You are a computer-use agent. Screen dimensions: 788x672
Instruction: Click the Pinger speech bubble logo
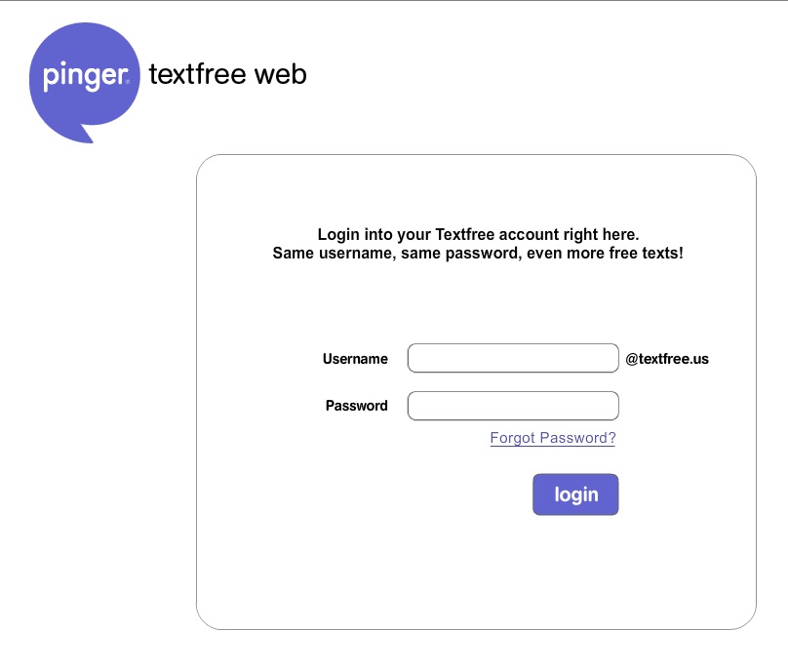[85, 83]
